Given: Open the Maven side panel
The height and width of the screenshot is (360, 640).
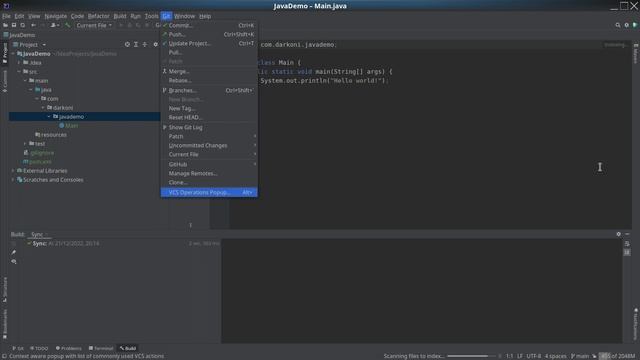Looking at the screenshot, I should tap(636, 53).
